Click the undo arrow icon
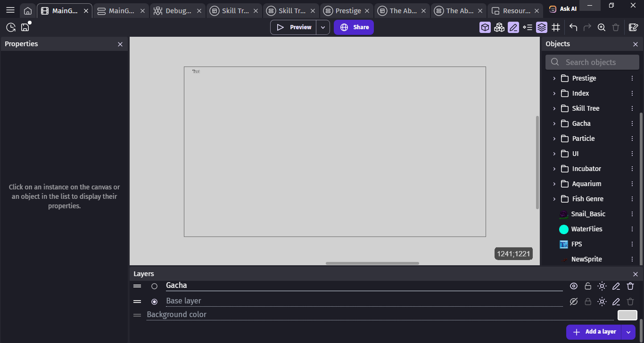 [x=573, y=27]
